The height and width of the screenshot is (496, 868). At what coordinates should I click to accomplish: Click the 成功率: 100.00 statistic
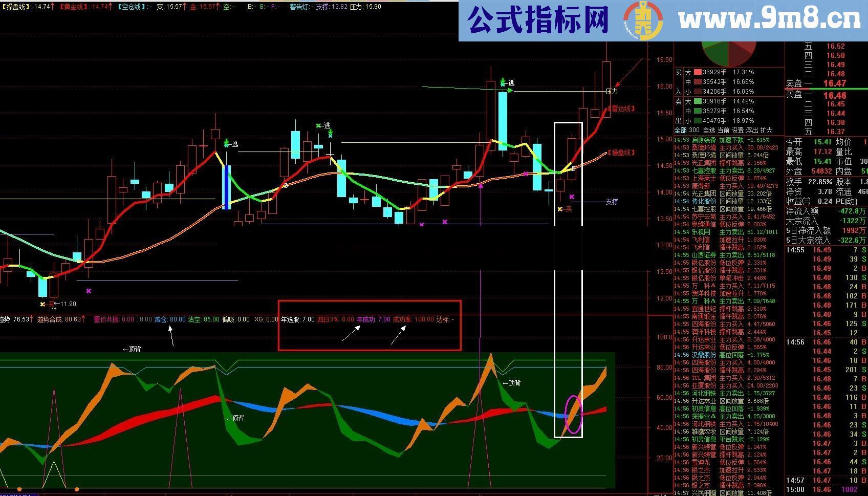(x=413, y=319)
